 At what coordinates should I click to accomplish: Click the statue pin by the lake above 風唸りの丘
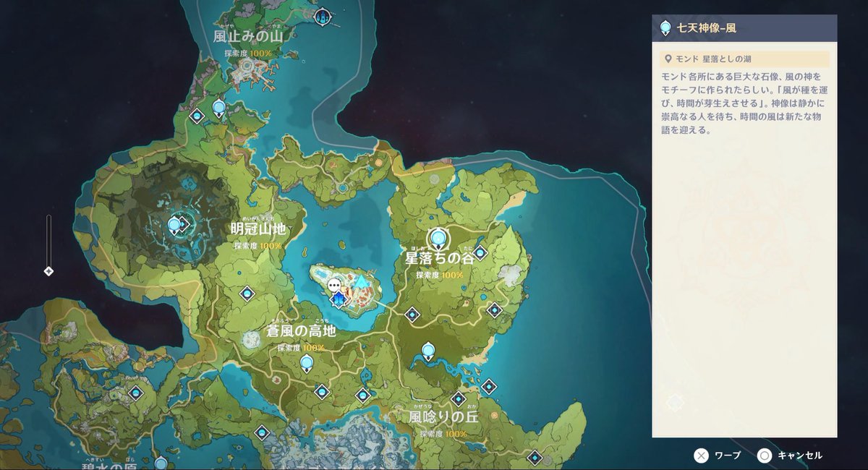[x=428, y=352]
